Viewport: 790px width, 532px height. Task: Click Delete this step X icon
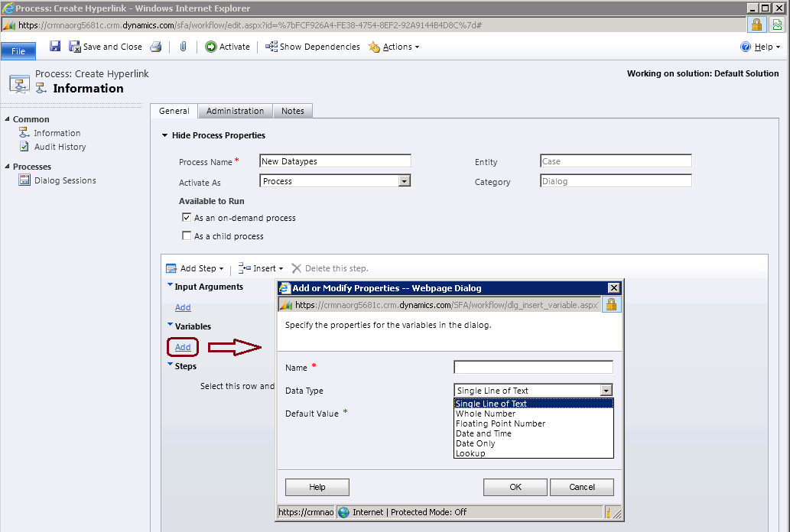[297, 268]
